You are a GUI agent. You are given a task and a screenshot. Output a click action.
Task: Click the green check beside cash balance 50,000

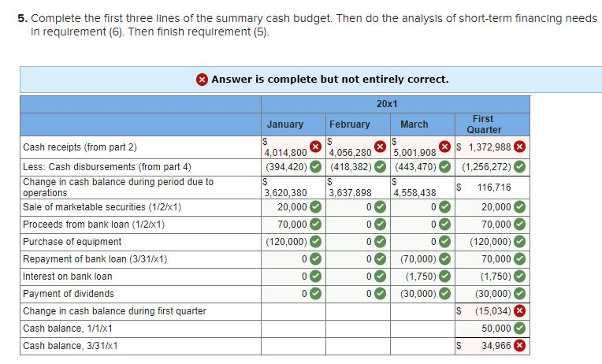pyautogui.click(x=519, y=329)
